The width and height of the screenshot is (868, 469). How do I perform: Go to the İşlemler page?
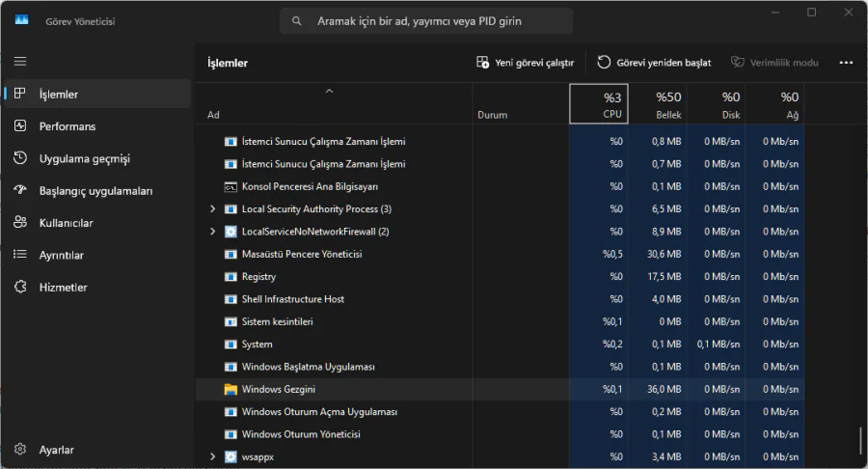pyautogui.click(x=97, y=94)
